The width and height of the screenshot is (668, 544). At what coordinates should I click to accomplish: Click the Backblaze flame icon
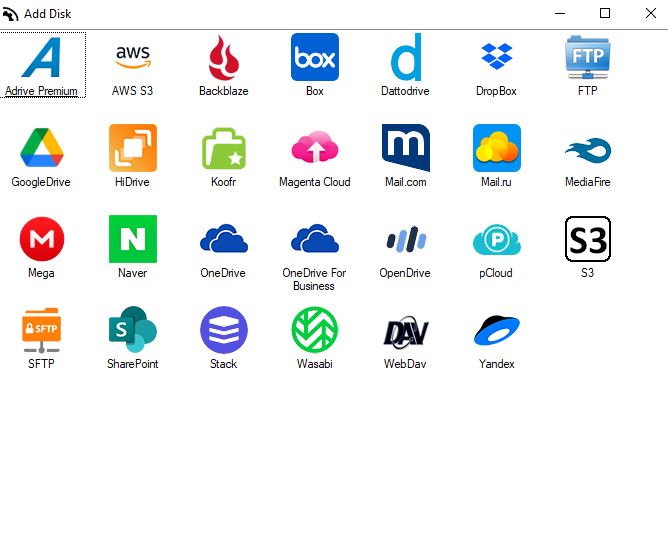pos(224,57)
